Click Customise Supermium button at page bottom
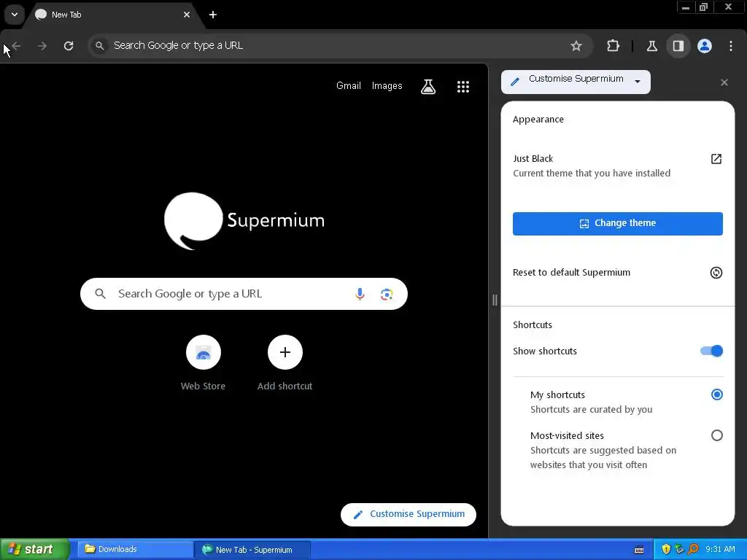The height and width of the screenshot is (560, 747). [409, 514]
